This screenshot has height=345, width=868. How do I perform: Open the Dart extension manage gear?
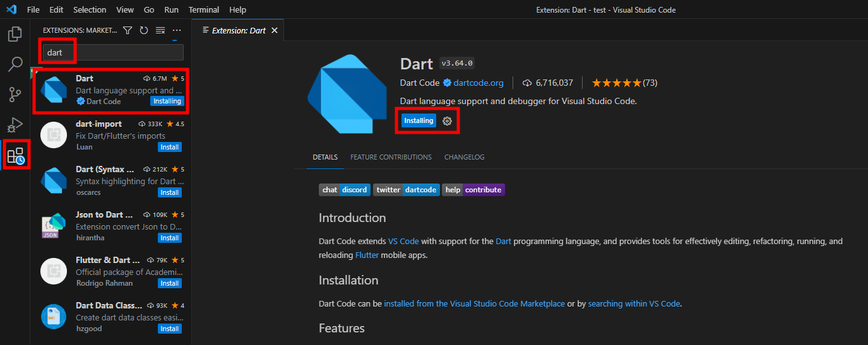coord(448,121)
